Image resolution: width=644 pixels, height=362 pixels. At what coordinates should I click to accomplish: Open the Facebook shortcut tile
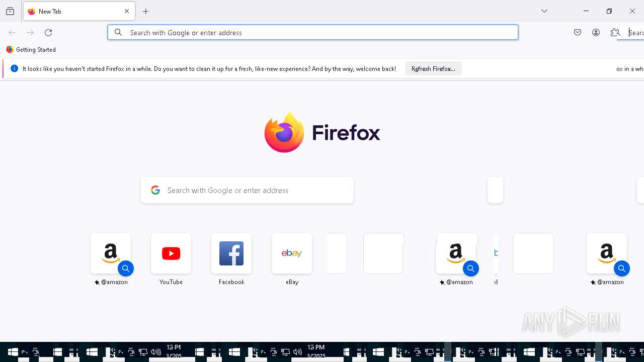231,253
